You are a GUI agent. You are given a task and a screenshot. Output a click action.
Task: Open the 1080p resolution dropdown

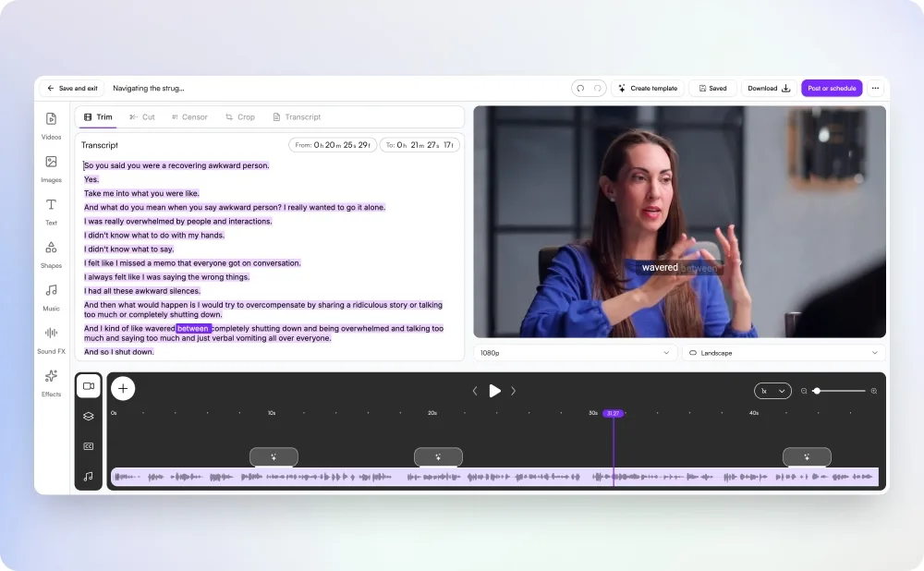click(x=574, y=353)
